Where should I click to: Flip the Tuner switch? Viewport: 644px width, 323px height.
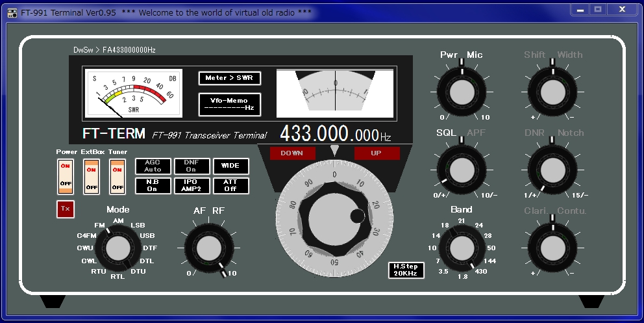coord(118,177)
